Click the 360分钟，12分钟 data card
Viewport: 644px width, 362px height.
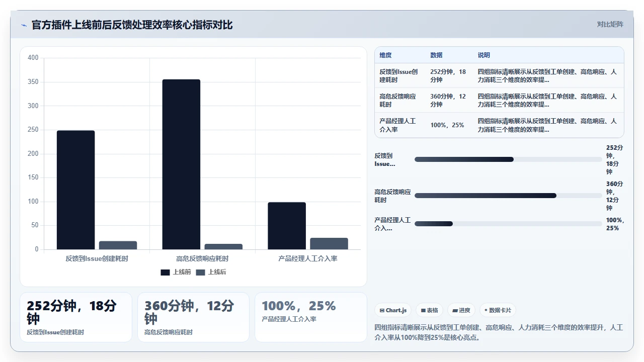[193, 317]
